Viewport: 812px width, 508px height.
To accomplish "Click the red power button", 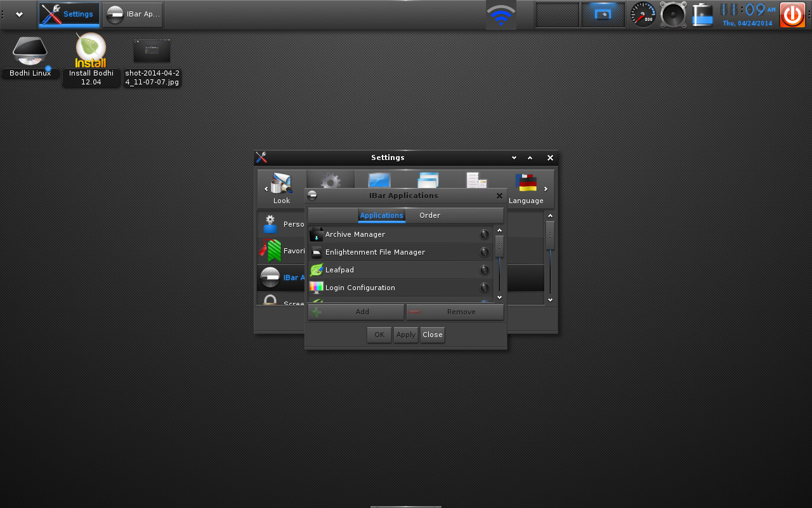I will pos(792,15).
